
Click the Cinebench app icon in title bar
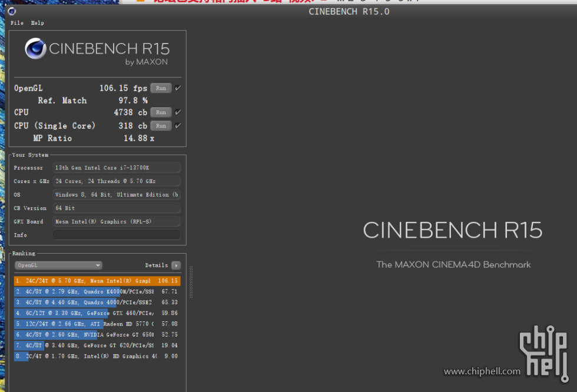pos(11,11)
